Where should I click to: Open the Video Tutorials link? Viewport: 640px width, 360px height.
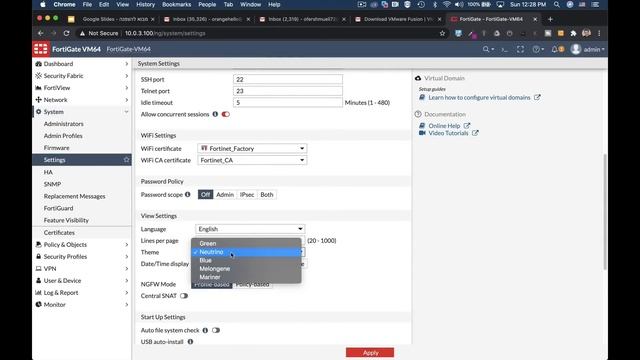pyautogui.click(x=448, y=133)
